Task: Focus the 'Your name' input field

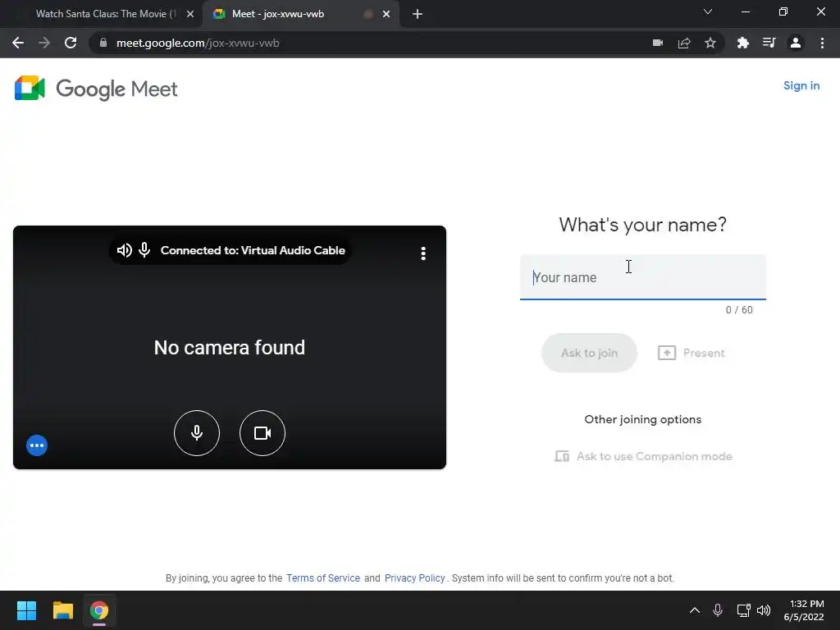Action: coord(643,277)
